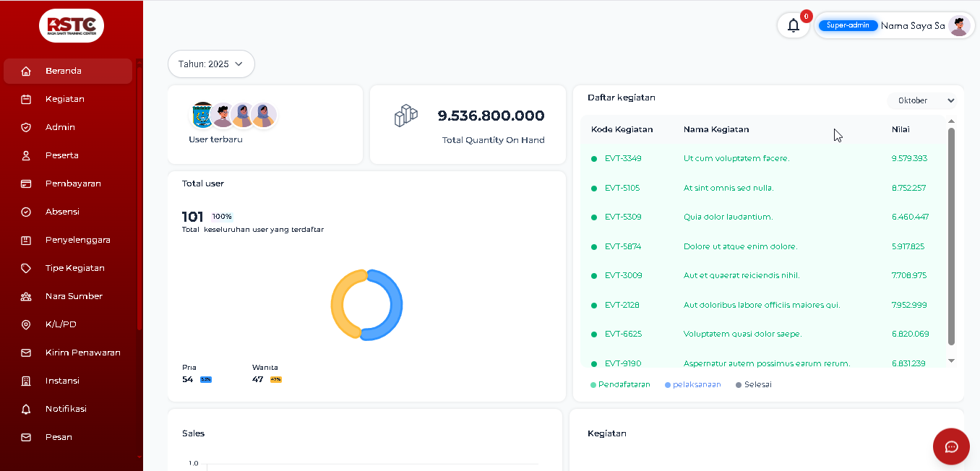
Task: Open the Peserta menu item
Action: 27,155
